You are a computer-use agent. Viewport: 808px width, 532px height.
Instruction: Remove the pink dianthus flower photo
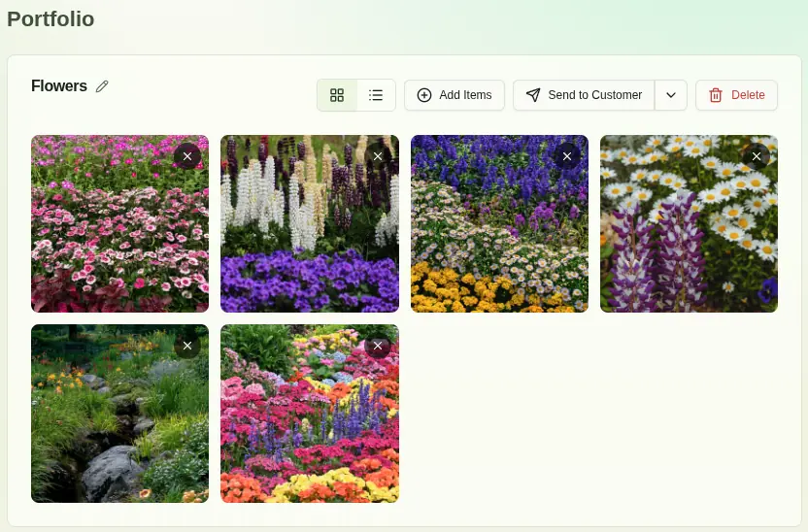(187, 156)
